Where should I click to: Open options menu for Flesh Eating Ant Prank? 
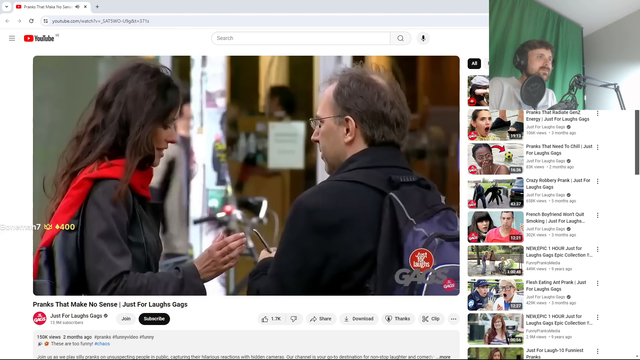coord(598,283)
